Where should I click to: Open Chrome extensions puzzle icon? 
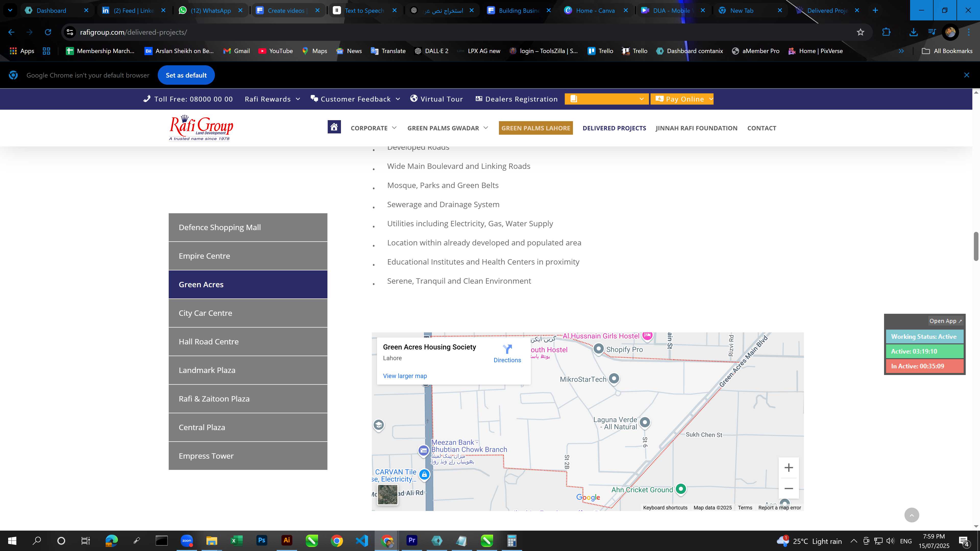886,32
